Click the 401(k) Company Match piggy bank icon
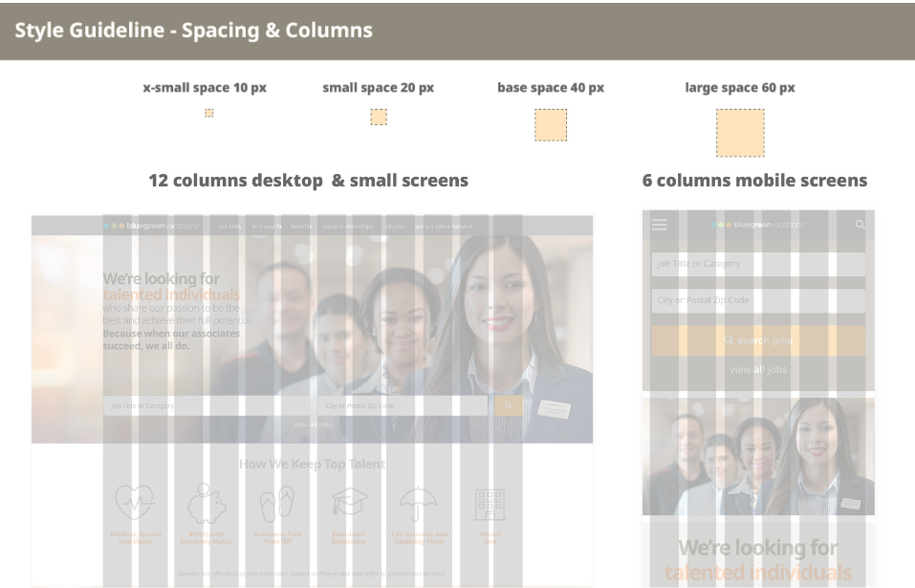The width and height of the screenshot is (915, 588). pos(207,501)
